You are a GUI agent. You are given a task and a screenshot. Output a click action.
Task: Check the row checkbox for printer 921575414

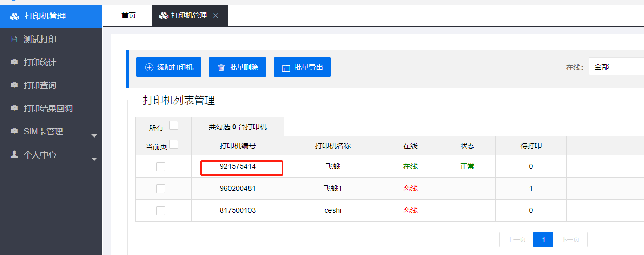tap(161, 166)
